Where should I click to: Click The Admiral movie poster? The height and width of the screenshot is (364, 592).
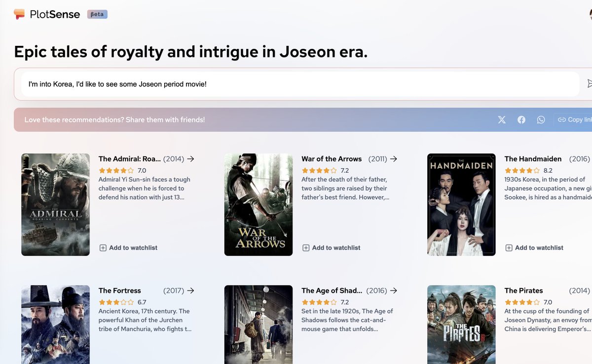[56, 205]
